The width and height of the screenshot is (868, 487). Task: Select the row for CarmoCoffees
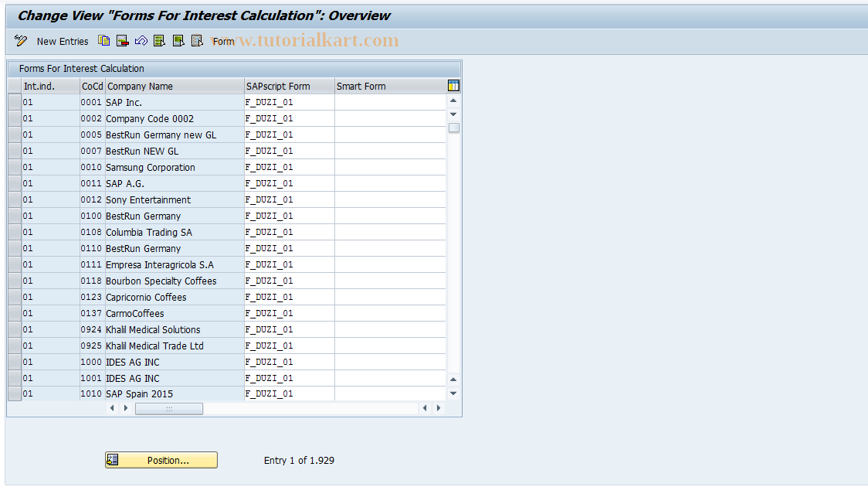tap(15, 314)
